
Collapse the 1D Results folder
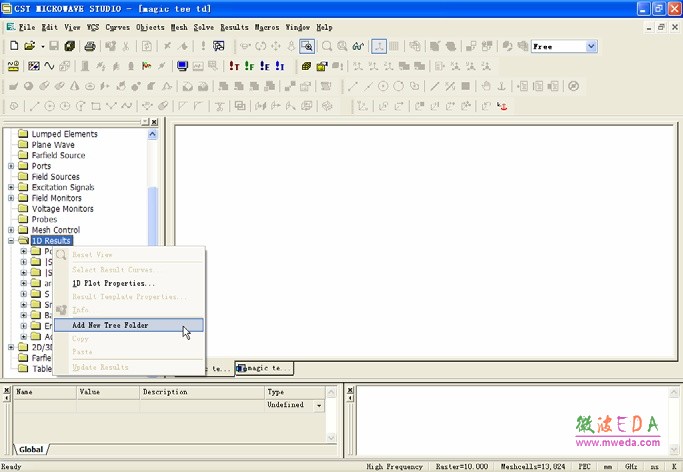click(11, 240)
